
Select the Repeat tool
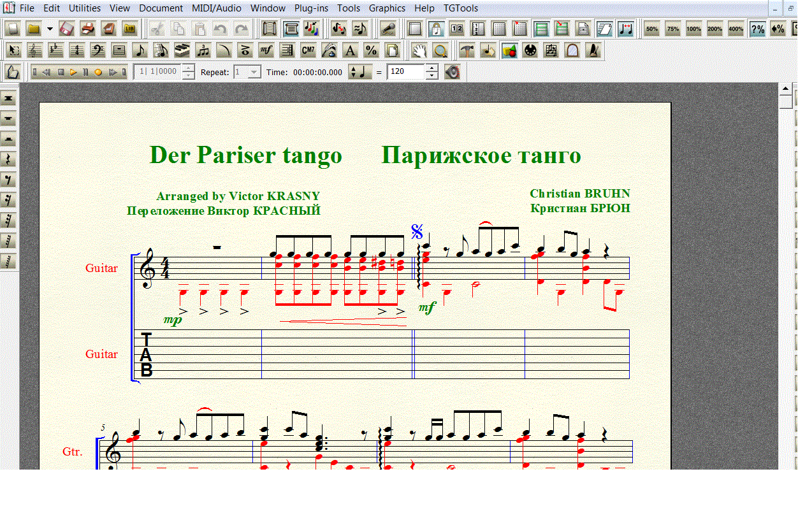point(287,50)
